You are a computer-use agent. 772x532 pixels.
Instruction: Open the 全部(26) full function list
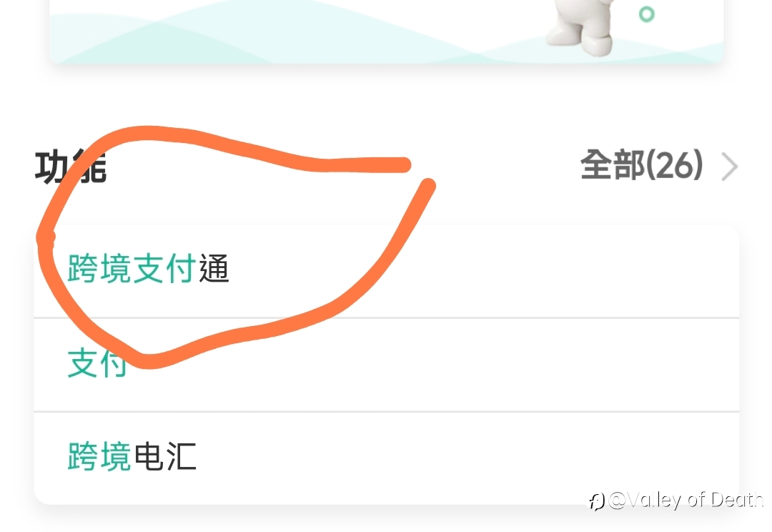[x=641, y=165]
